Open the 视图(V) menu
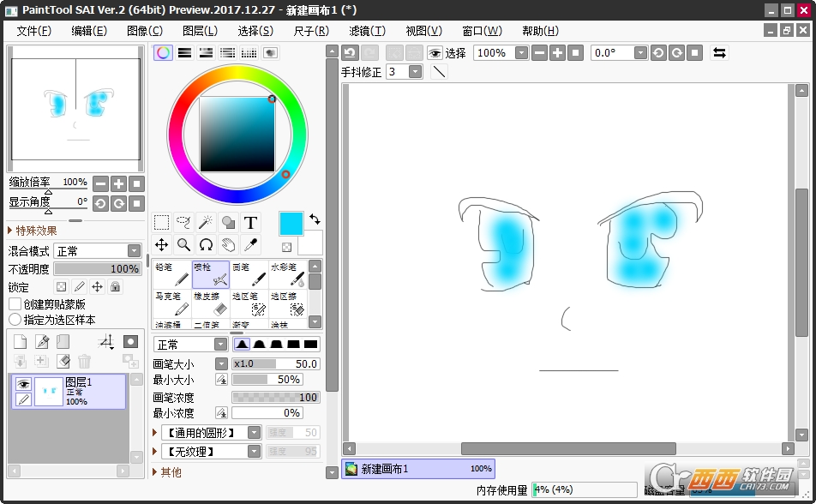The image size is (816, 504). (x=423, y=31)
